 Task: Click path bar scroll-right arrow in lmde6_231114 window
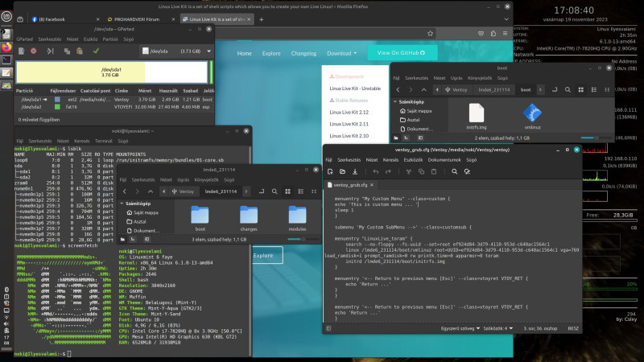point(246,191)
